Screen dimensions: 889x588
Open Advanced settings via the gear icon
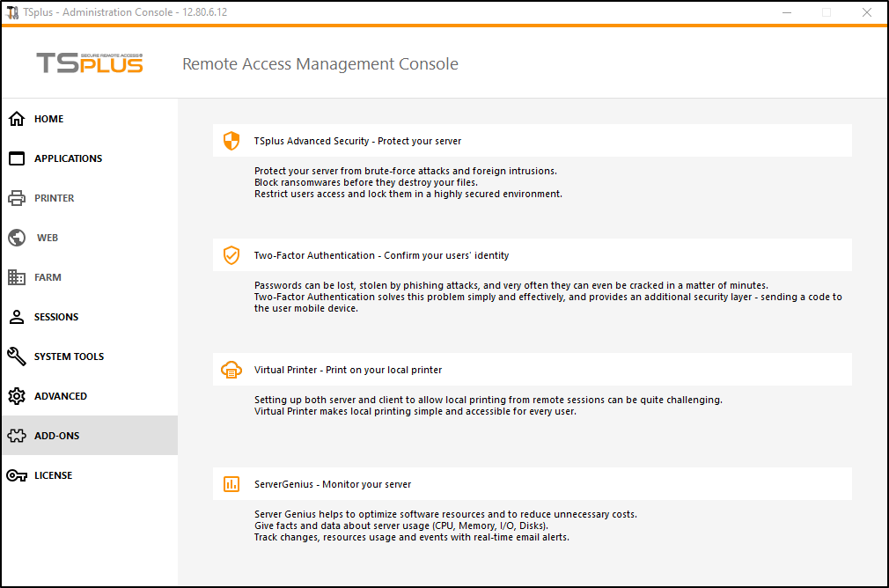tap(15, 396)
